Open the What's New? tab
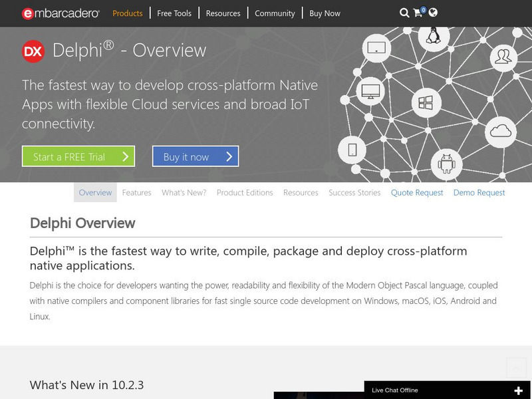Screen dimensions: 532x399 point(184,192)
